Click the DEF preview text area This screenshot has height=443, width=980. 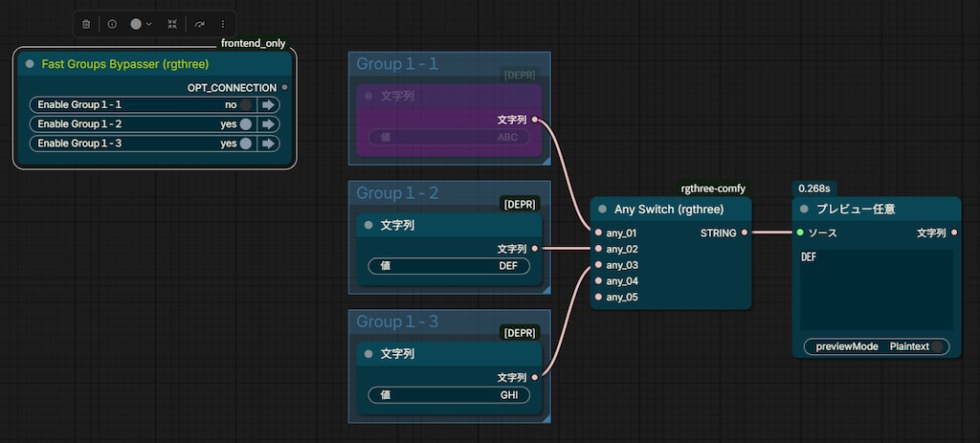click(x=877, y=290)
